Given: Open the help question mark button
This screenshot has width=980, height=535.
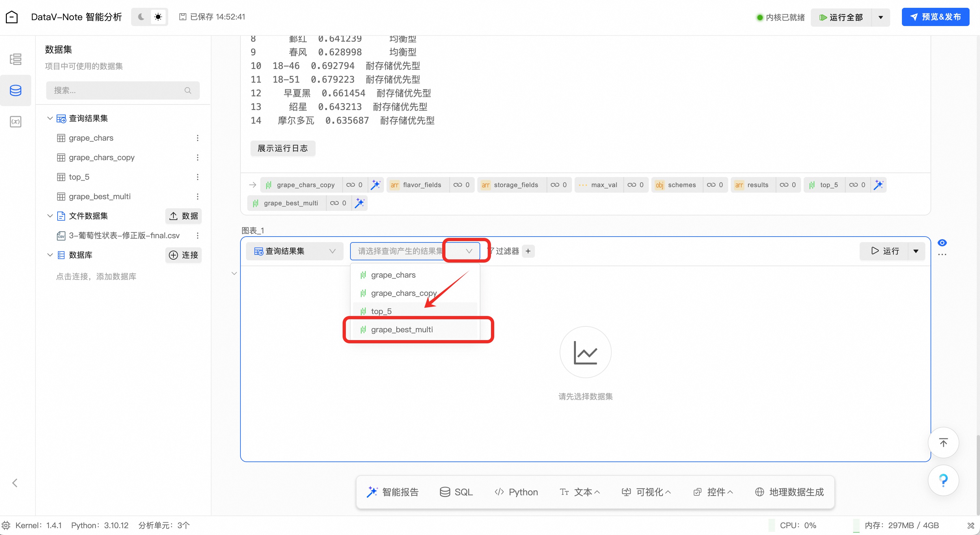Looking at the screenshot, I should pos(943,480).
